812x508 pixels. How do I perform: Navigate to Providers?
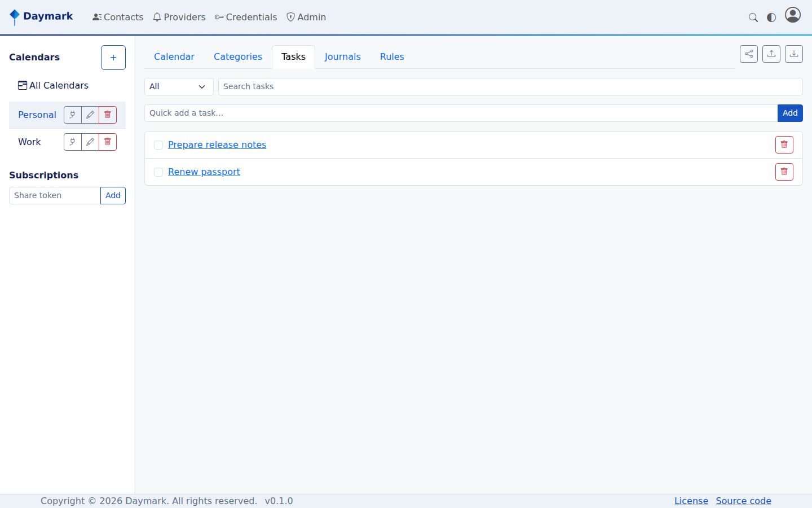tap(179, 17)
